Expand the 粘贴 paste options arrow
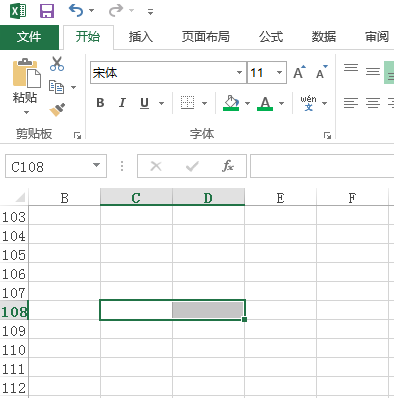The image size is (394, 398). point(26,112)
